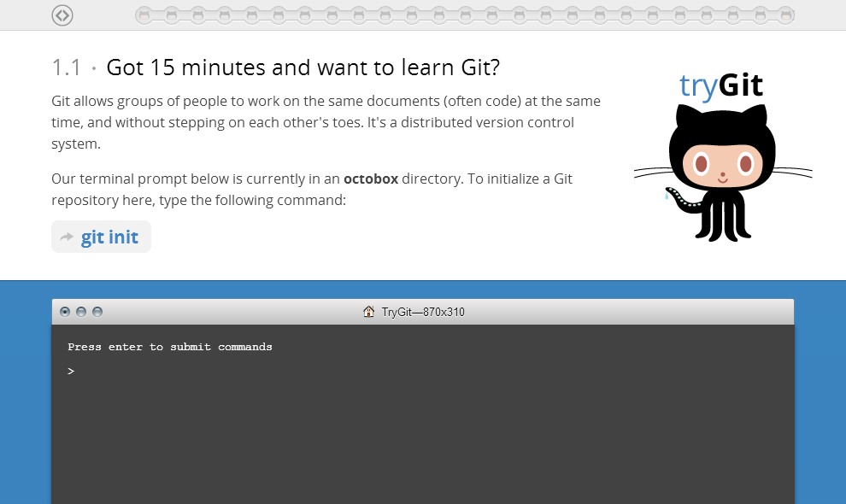Screen dimensions: 846x504
Task: Select the fifth octocat badge in the progress chain
Action: (x=251, y=15)
